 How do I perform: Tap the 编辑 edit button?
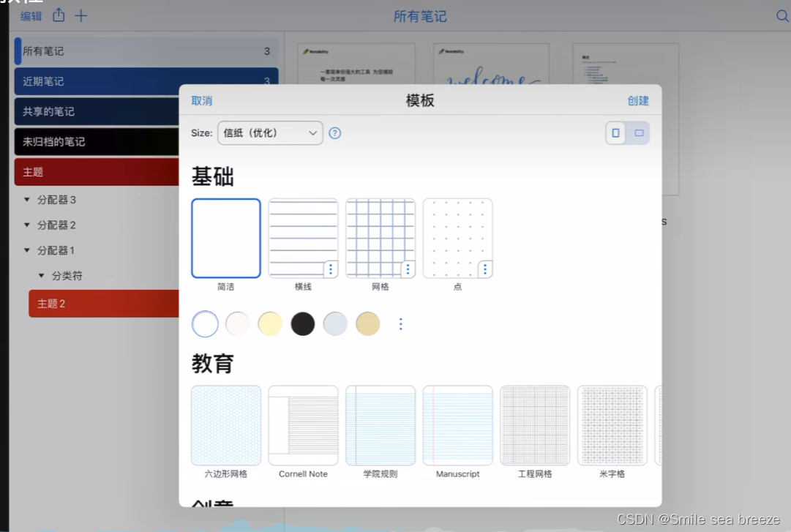tap(31, 16)
